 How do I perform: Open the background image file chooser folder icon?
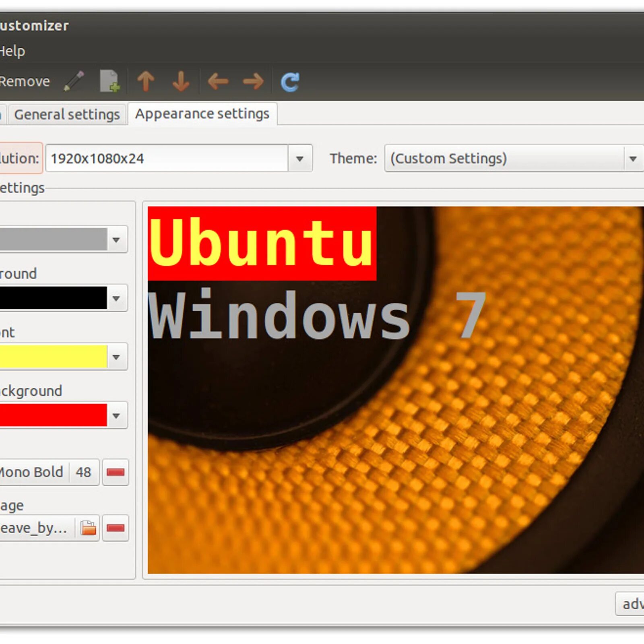coord(88,528)
